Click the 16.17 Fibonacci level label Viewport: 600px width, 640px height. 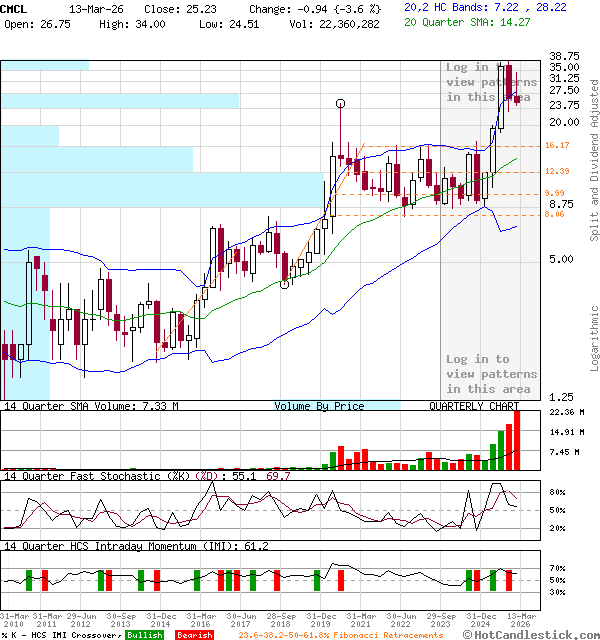coord(557,146)
